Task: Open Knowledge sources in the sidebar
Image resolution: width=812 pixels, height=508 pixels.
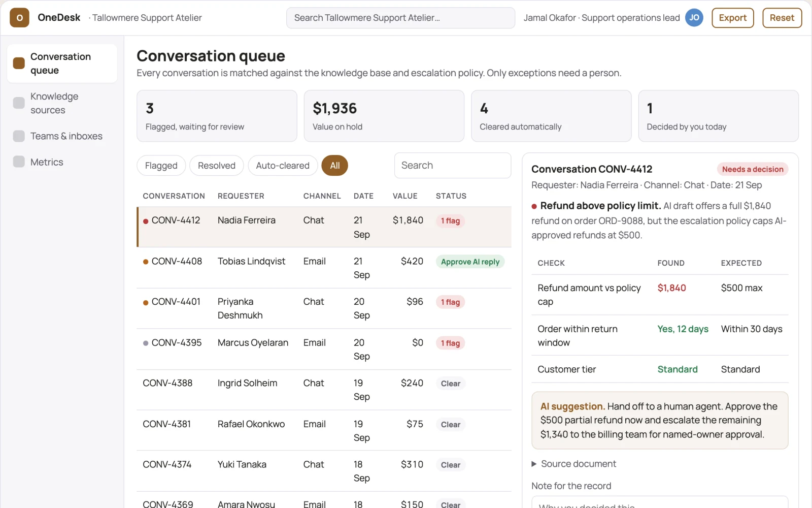Action: (x=62, y=103)
